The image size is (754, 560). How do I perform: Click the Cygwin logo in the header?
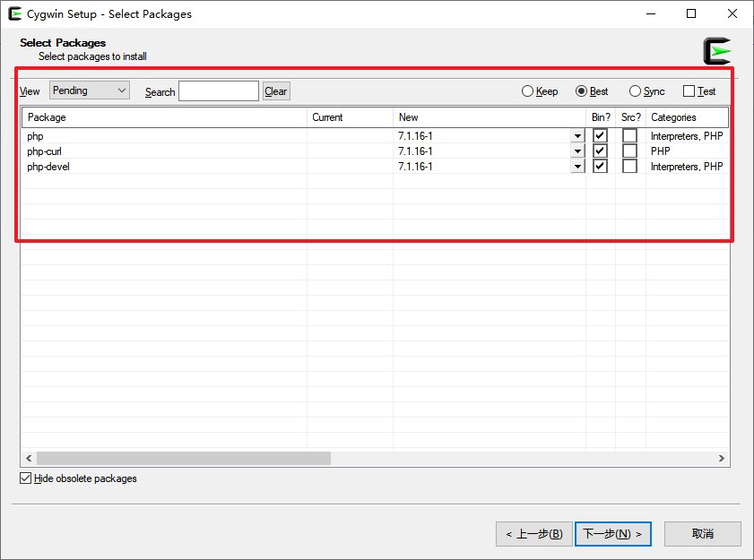(x=717, y=51)
